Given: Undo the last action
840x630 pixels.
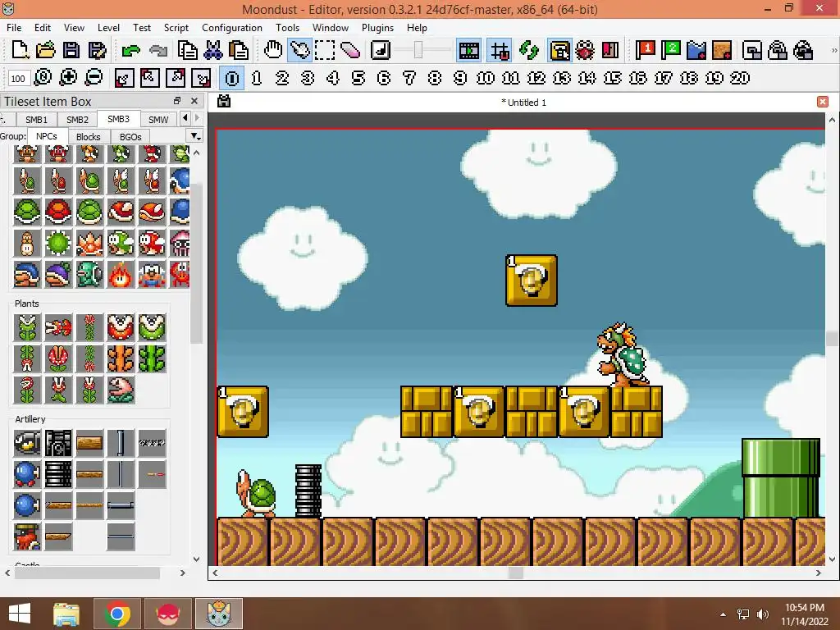Looking at the screenshot, I should [x=130, y=50].
